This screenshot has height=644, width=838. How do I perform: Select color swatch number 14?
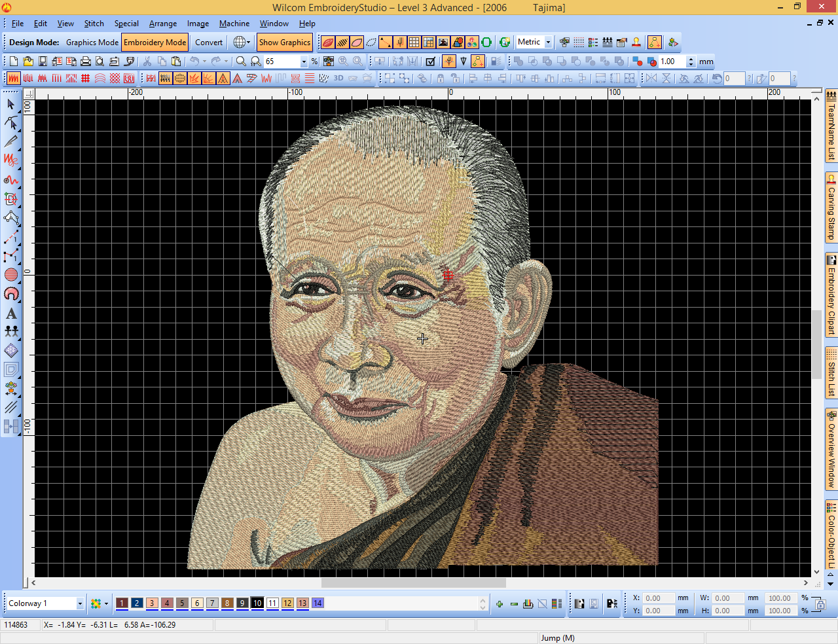click(318, 603)
